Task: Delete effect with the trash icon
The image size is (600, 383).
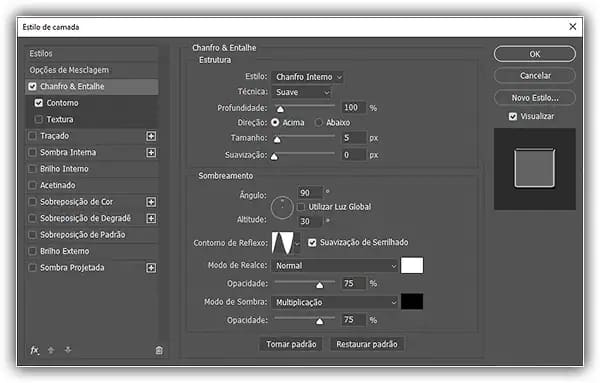Action: click(159, 350)
